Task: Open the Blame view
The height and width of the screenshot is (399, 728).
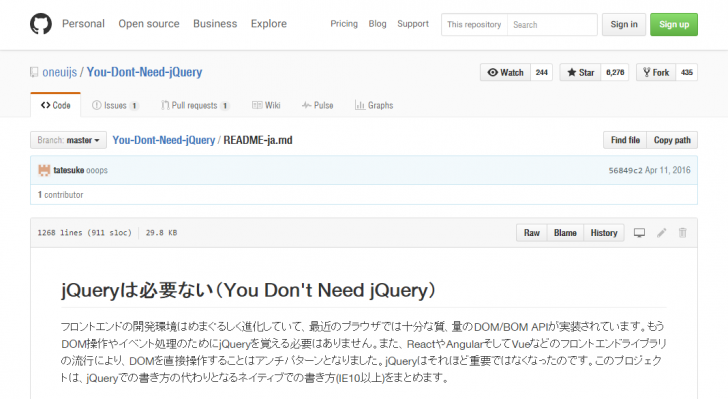Action: (x=565, y=233)
